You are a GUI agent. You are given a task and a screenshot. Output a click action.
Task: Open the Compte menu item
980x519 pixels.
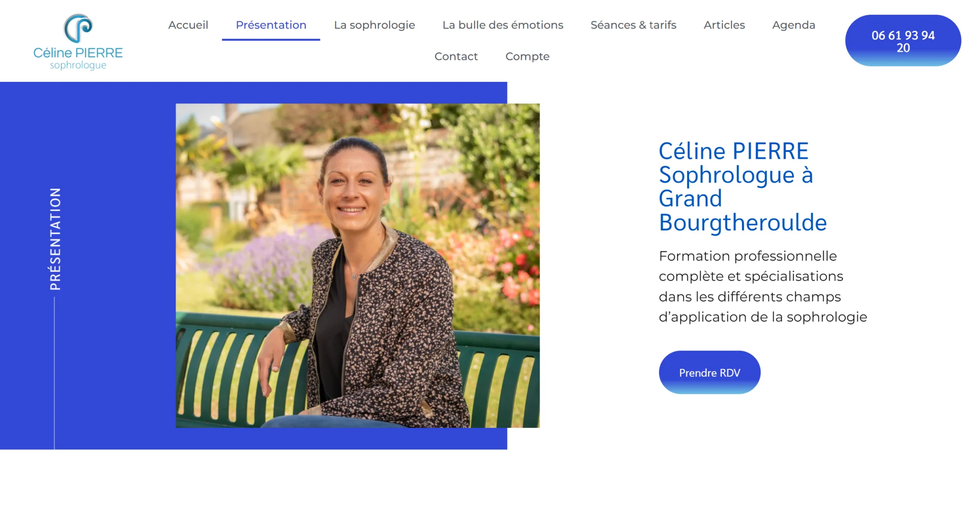[x=528, y=57]
